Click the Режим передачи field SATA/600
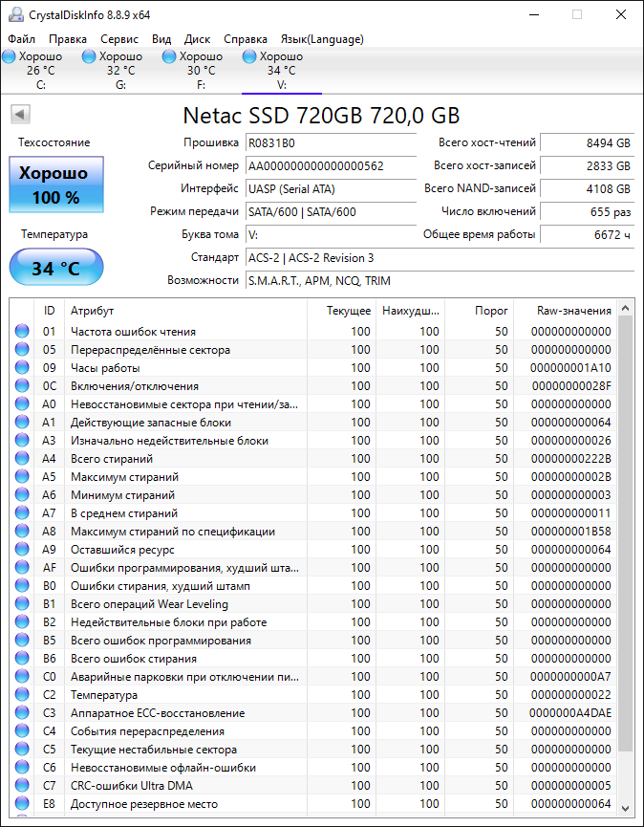This screenshot has height=827, width=644. (331, 212)
